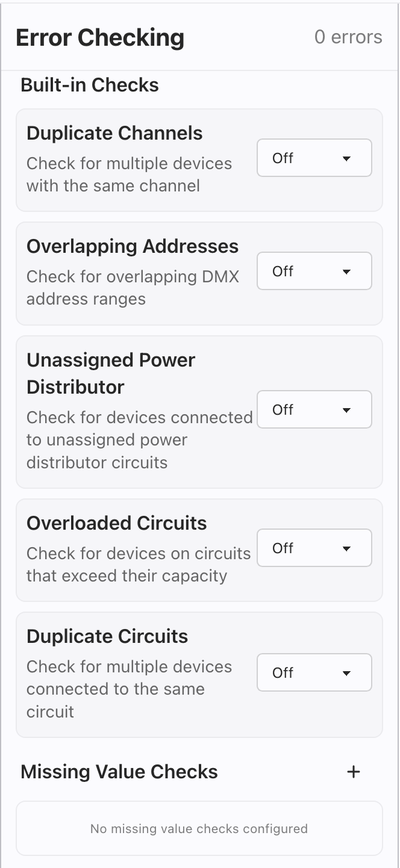Click the overlapping DMX address ranges description
Image resolution: width=400 pixels, height=868 pixels.
pos(133,288)
